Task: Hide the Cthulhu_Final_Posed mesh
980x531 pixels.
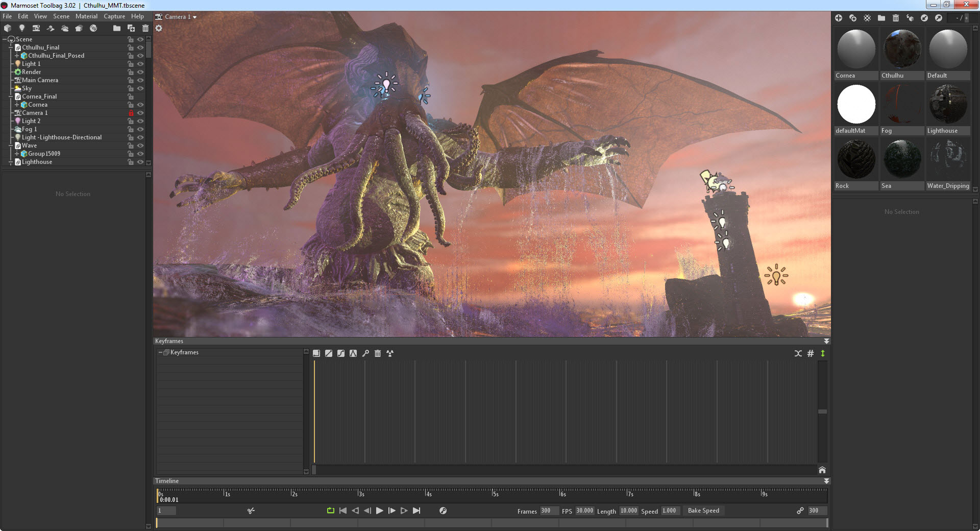Action: [140, 56]
